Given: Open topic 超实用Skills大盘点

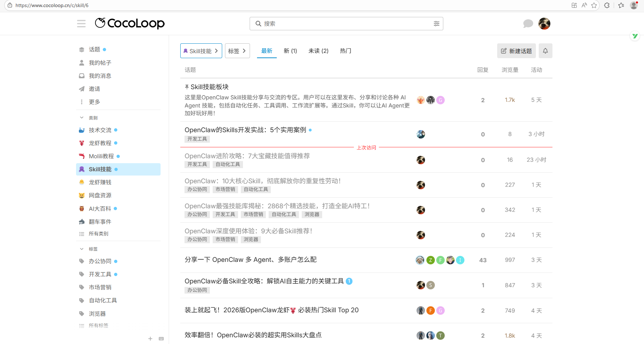Looking at the screenshot, I should tap(253, 335).
